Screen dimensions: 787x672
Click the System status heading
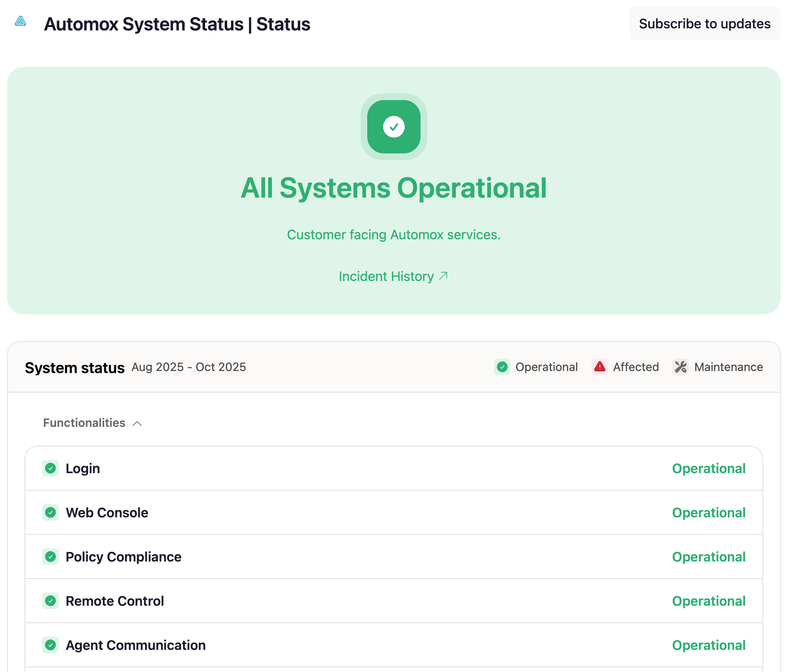(x=75, y=367)
